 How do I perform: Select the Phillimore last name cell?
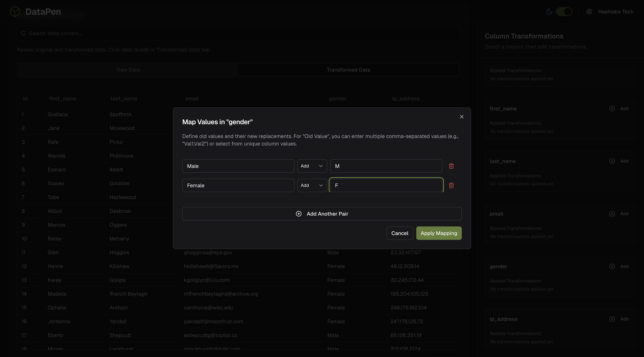121,156
